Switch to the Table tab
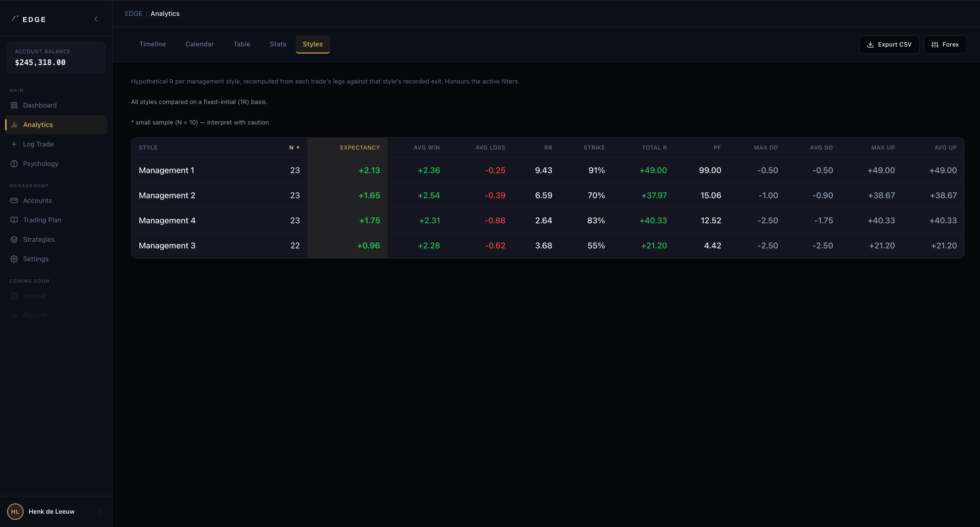The image size is (980, 527). (x=242, y=44)
